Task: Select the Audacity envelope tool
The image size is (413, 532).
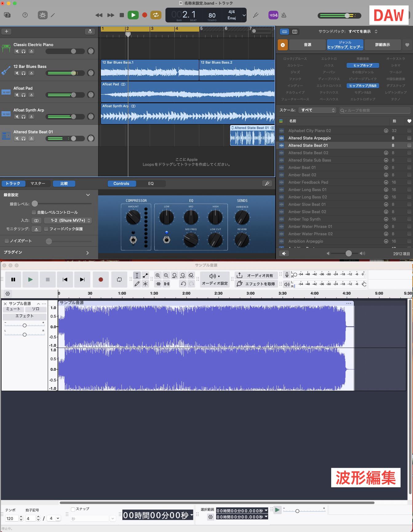Action: pos(145,276)
